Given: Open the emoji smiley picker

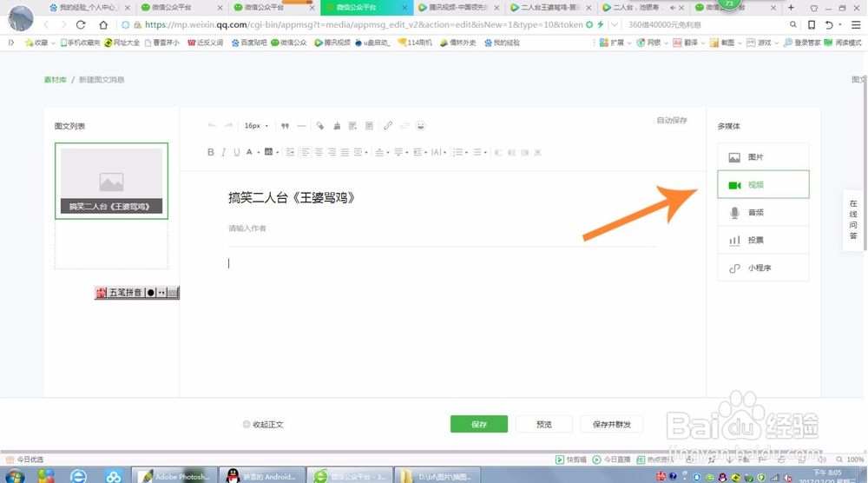Looking at the screenshot, I should click(x=421, y=126).
